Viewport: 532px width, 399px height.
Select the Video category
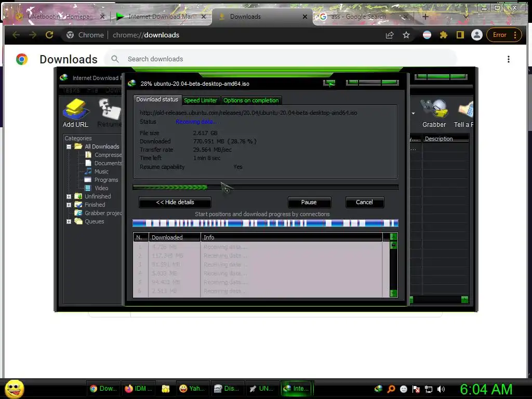click(x=97, y=188)
